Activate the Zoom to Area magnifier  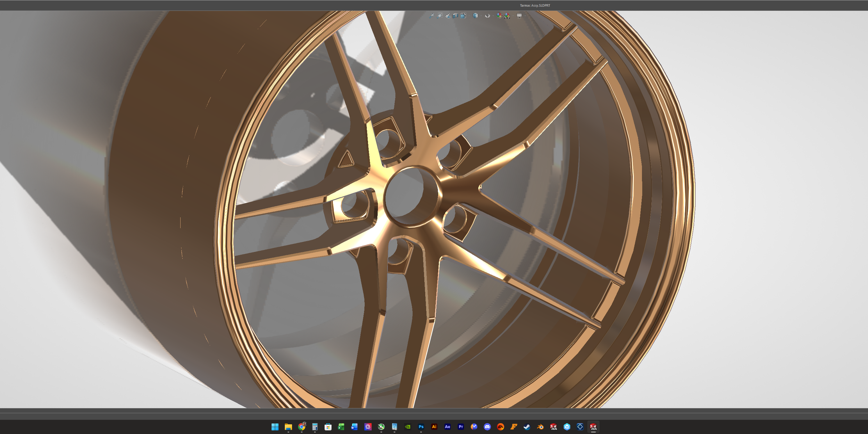(x=440, y=16)
